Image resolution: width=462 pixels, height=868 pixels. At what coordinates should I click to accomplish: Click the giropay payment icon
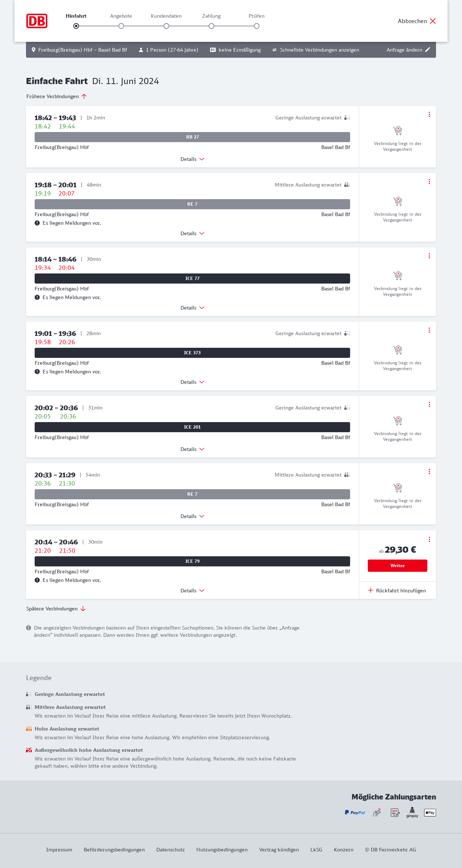point(412,812)
